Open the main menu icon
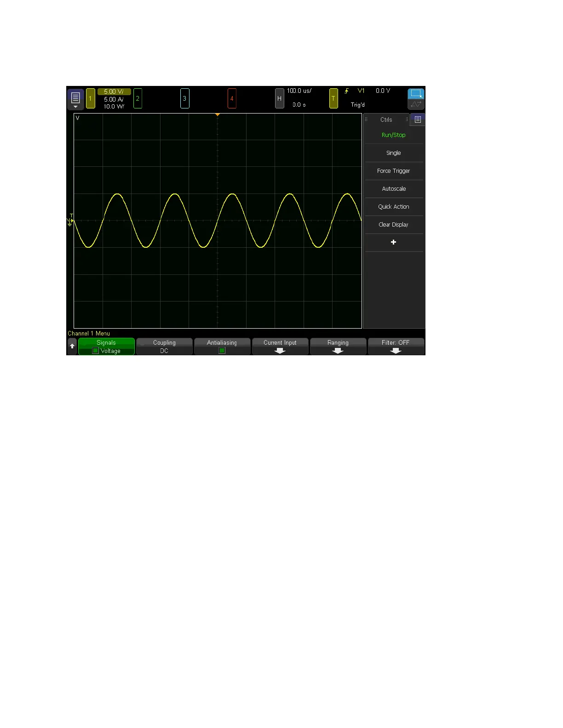 point(75,99)
